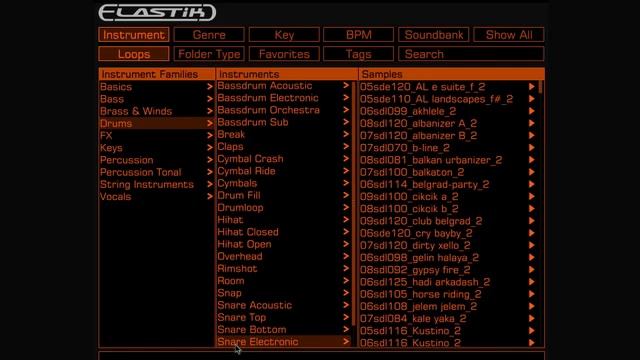
Task: Select Snare Acoustic instrument
Action: (x=283, y=305)
